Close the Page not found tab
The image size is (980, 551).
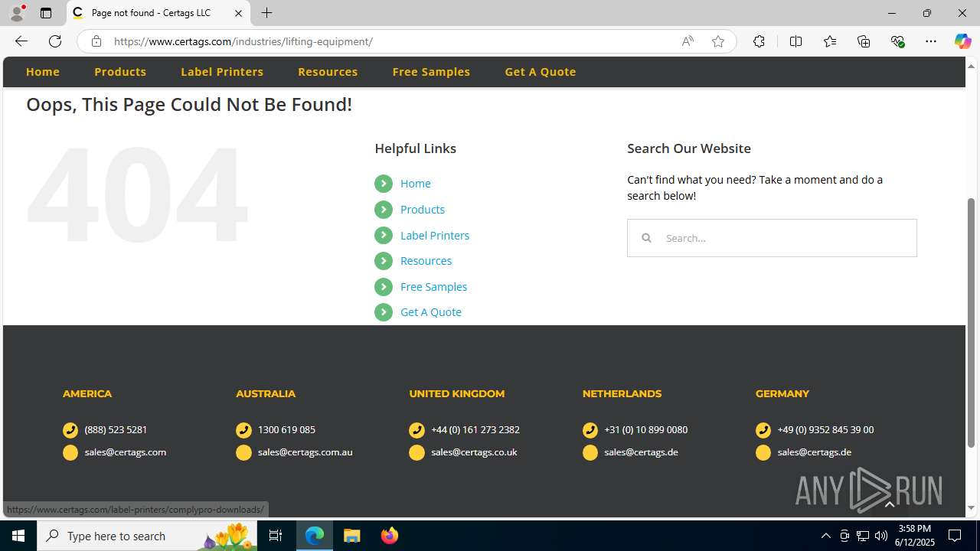click(x=238, y=13)
